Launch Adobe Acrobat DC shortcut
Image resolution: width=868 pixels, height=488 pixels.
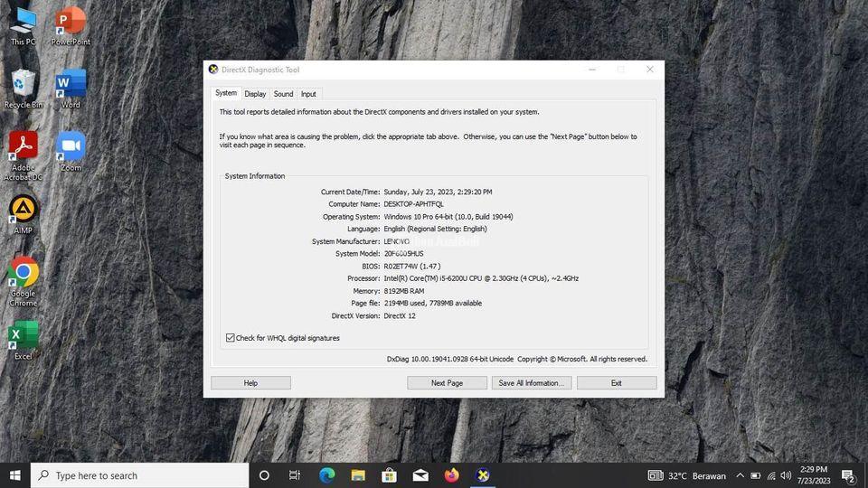(23, 146)
